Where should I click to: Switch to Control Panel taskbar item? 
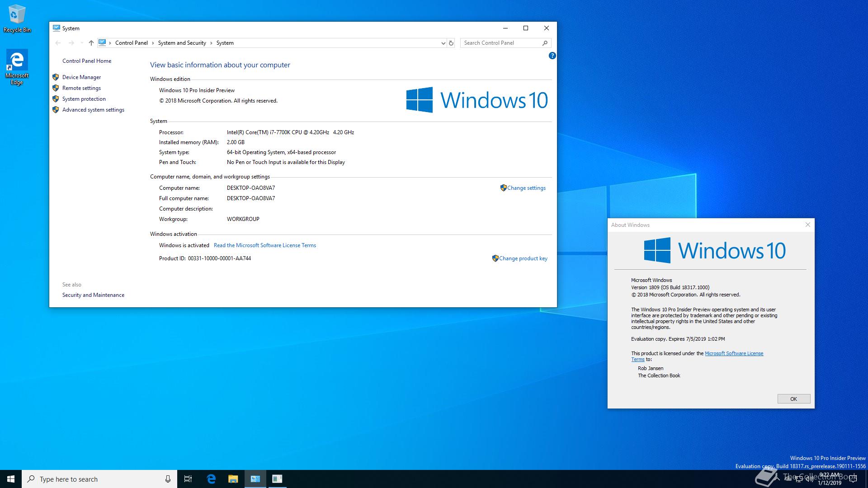pos(255,479)
